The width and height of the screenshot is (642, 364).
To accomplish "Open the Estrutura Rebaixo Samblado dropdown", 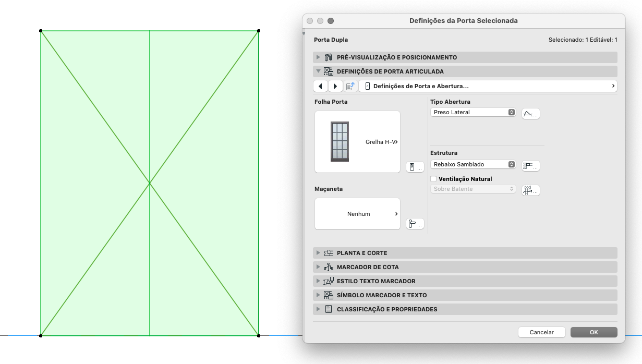I will 473,164.
